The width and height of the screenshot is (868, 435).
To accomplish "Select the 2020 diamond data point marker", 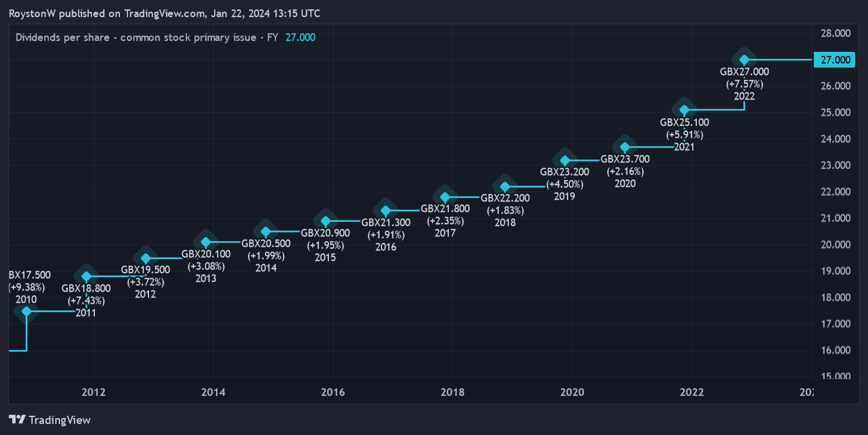I will pyautogui.click(x=625, y=147).
